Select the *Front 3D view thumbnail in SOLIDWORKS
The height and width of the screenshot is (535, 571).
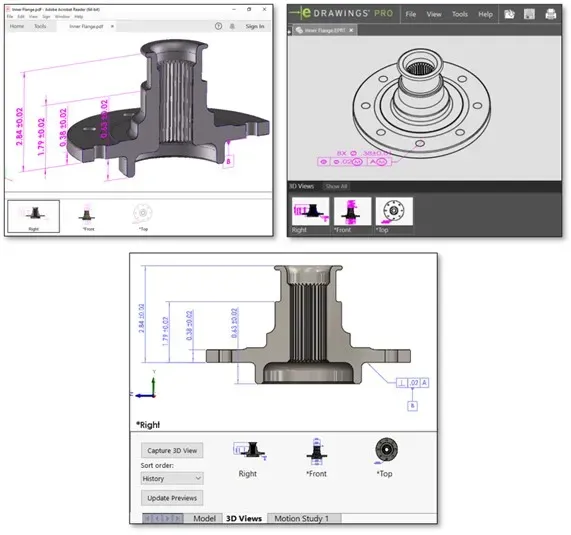click(x=316, y=458)
